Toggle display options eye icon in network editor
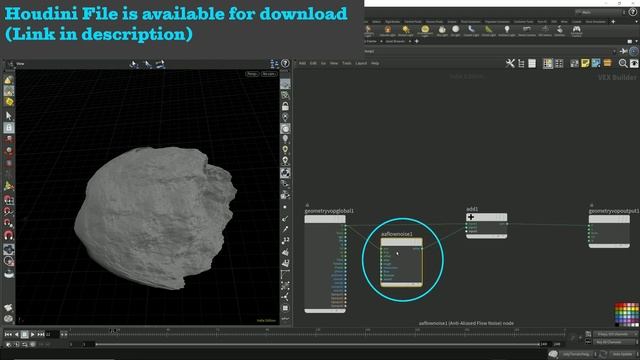640x360 pixels. click(634, 63)
